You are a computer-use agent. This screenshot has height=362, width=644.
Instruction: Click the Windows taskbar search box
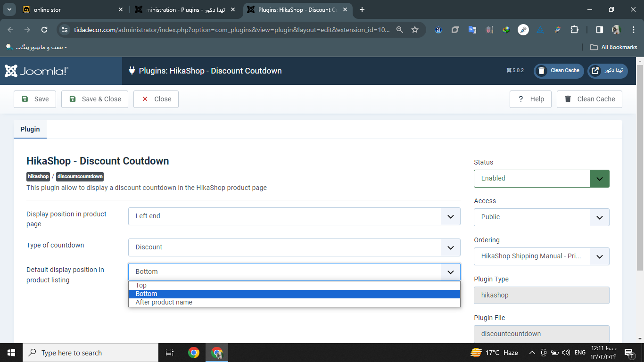(x=91, y=353)
